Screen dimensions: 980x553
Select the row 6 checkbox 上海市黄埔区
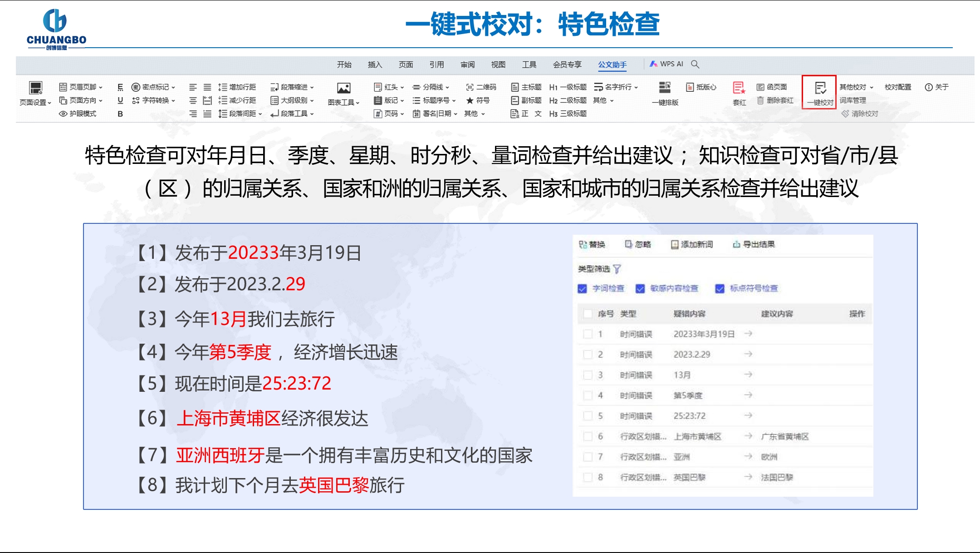click(x=588, y=436)
